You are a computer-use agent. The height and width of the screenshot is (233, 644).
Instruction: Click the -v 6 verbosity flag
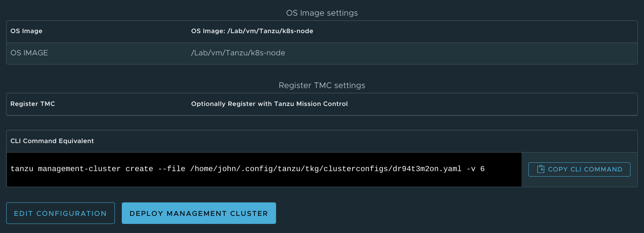click(x=476, y=169)
